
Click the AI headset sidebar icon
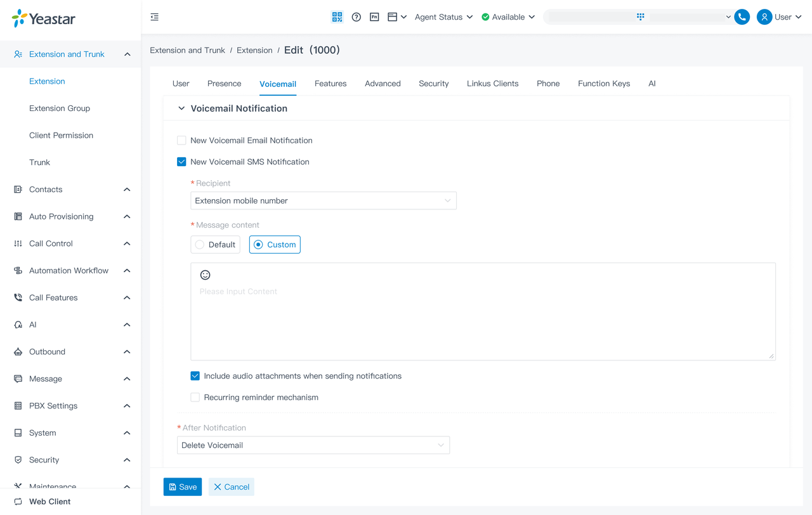18,325
